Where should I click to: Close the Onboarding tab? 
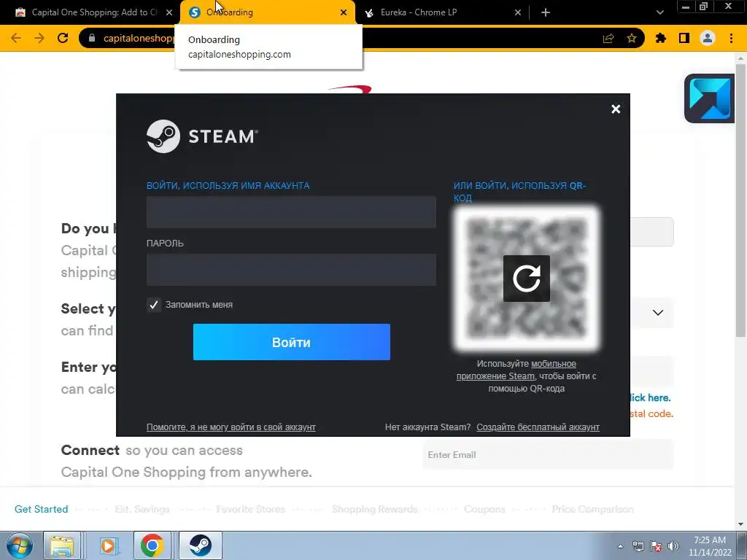pyautogui.click(x=344, y=12)
